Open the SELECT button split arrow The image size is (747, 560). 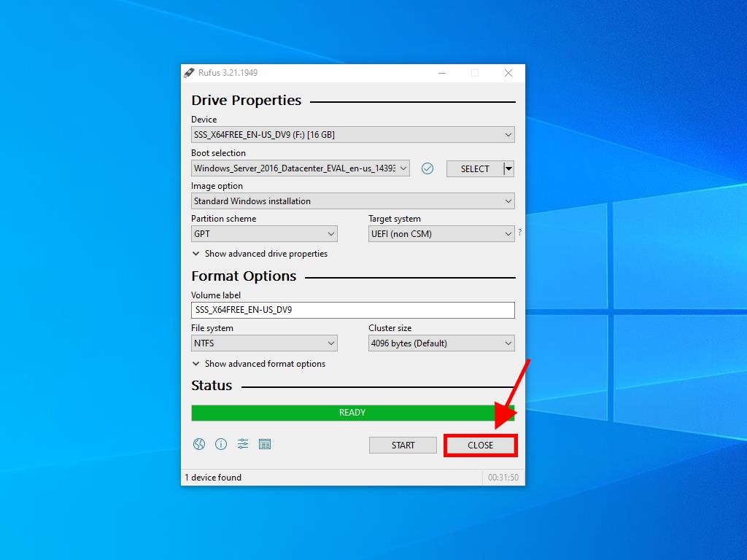(509, 168)
